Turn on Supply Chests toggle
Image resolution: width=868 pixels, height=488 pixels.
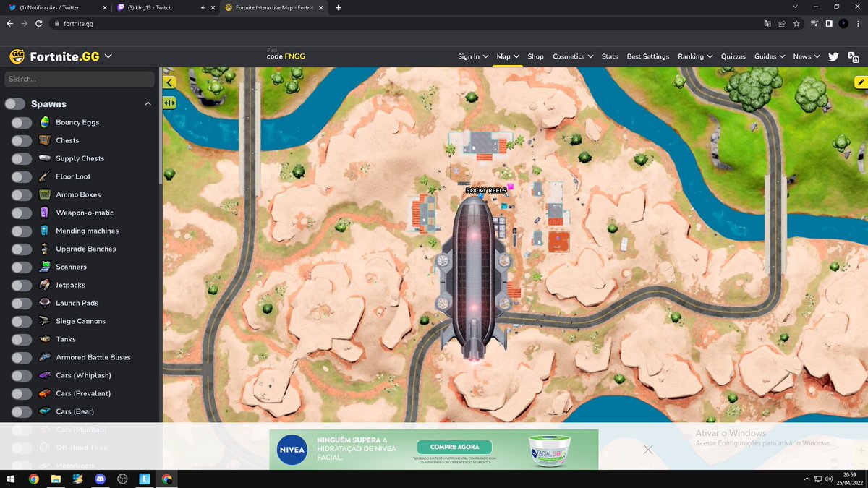[22, 158]
